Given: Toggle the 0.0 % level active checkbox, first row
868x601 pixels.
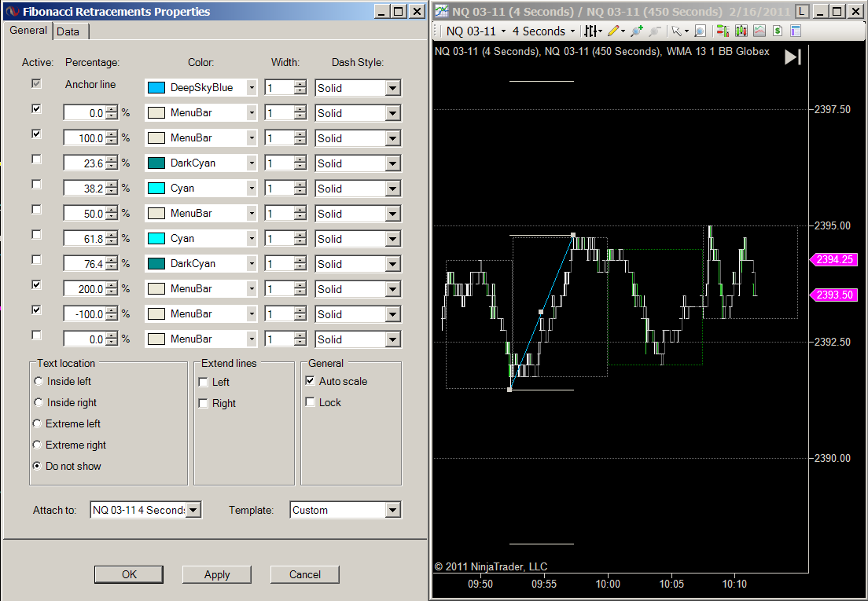Looking at the screenshot, I should click(x=36, y=109).
